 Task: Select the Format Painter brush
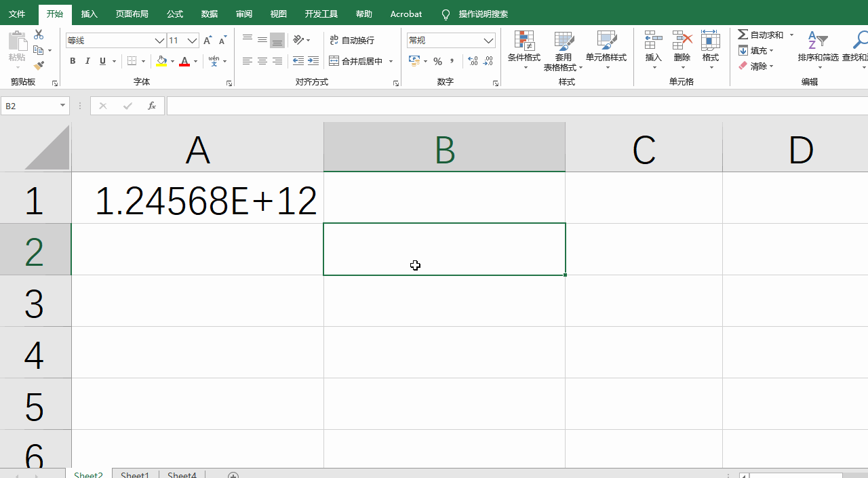click(x=39, y=66)
